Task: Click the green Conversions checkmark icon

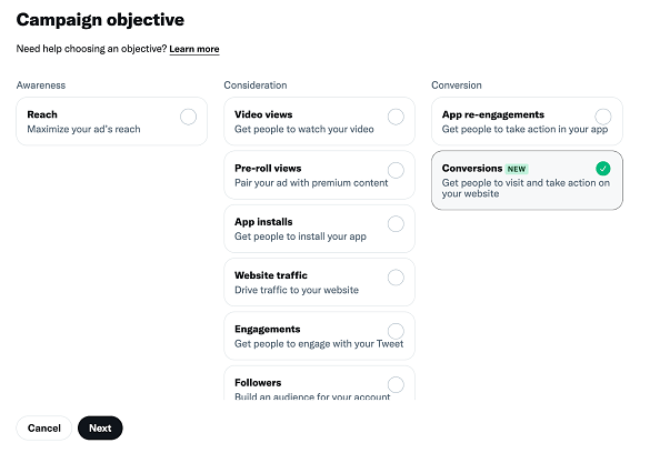Action: 603,169
